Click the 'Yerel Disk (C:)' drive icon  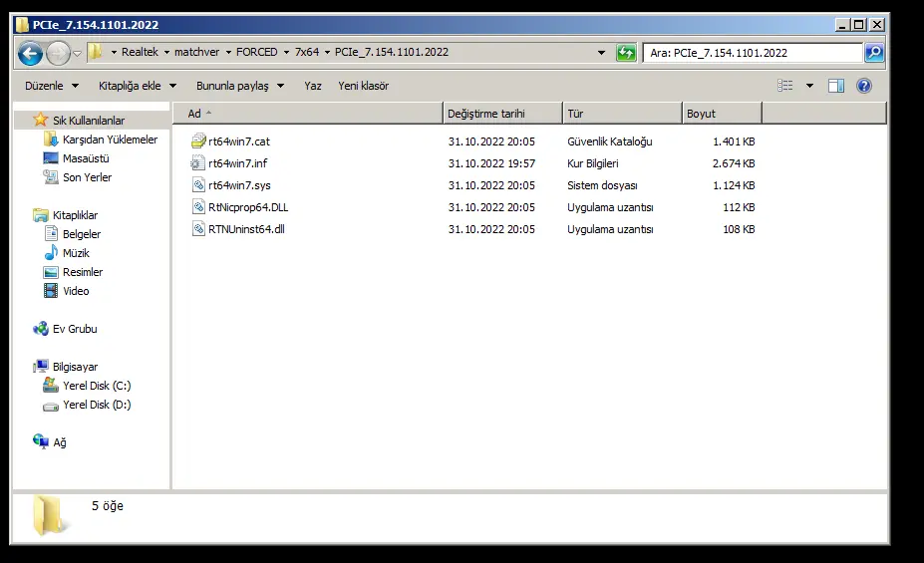[51, 386]
